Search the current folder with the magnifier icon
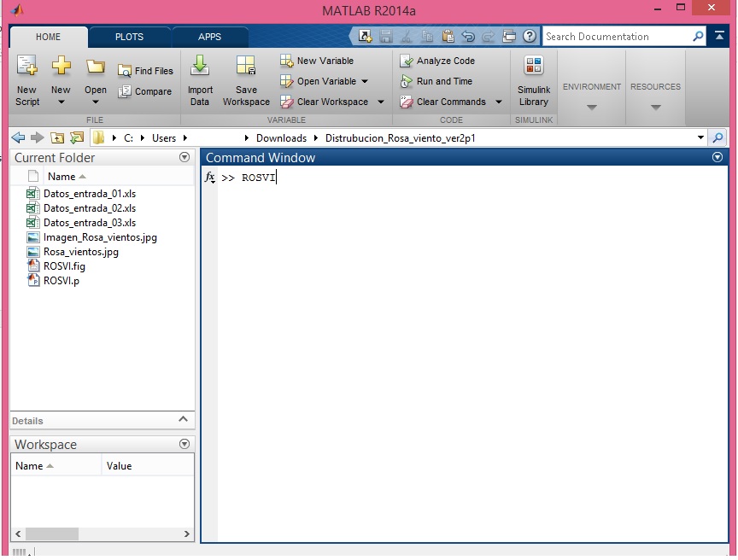The image size is (738, 560). [717, 137]
